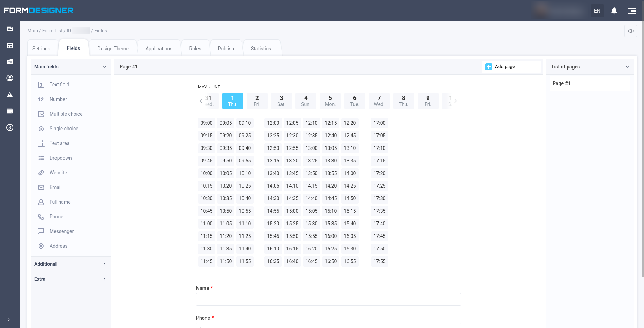Show next dates in calendar

click(455, 101)
